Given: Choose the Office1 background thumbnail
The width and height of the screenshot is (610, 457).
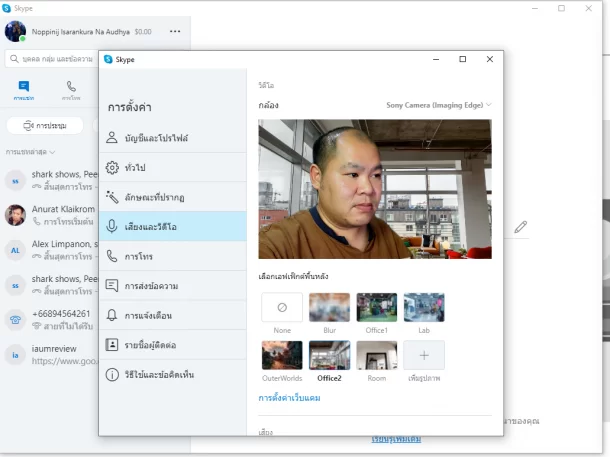Looking at the screenshot, I should click(377, 308).
